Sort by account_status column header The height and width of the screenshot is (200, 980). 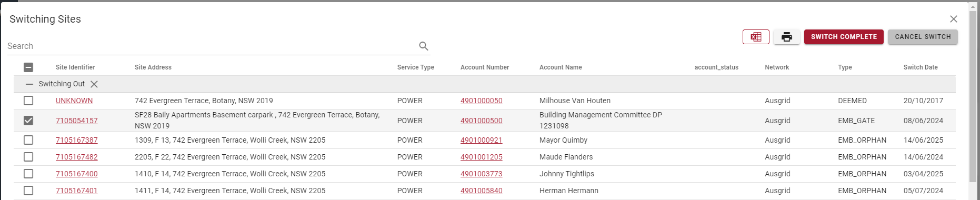[716, 67]
